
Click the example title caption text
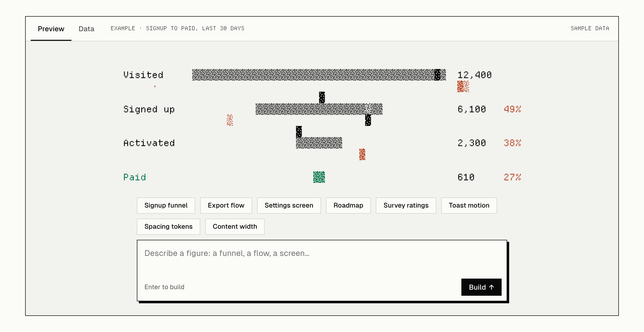pos(178,28)
